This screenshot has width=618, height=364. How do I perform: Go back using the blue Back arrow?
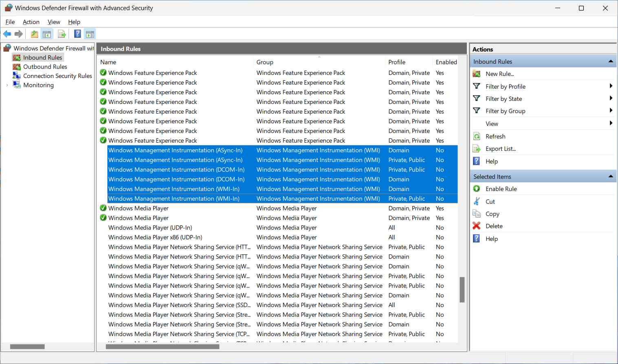click(x=7, y=34)
